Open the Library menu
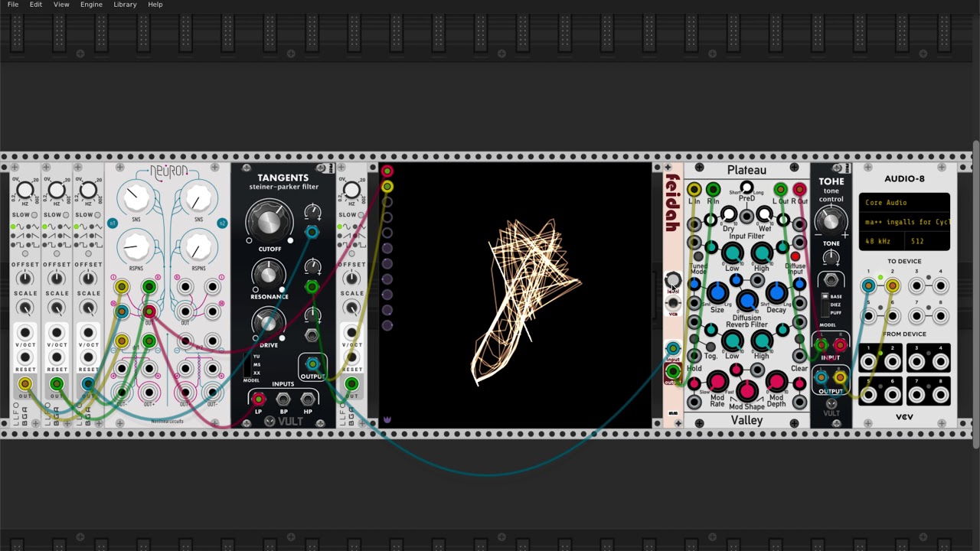The height and width of the screenshot is (551, 980). click(125, 5)
